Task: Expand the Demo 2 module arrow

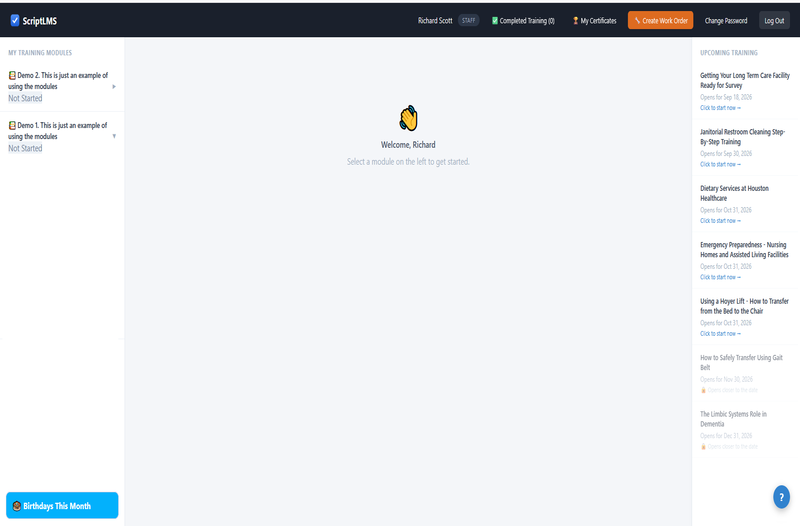Action: [x=114, y=87]
